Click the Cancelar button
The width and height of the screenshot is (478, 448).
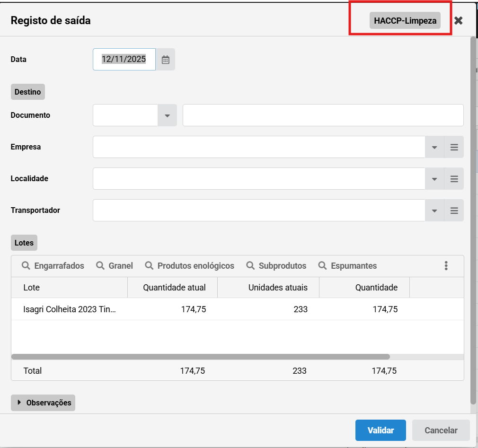coord(441,430)
